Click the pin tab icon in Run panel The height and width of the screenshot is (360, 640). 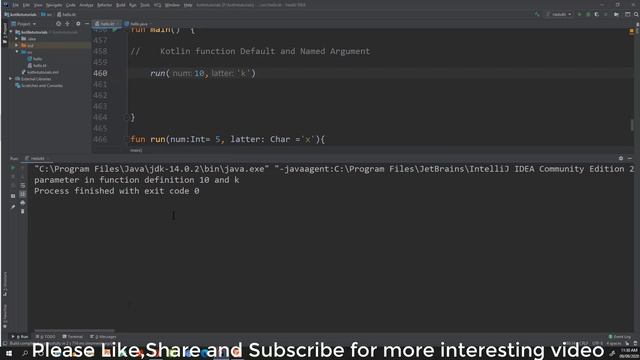click(x=13, y=207)
